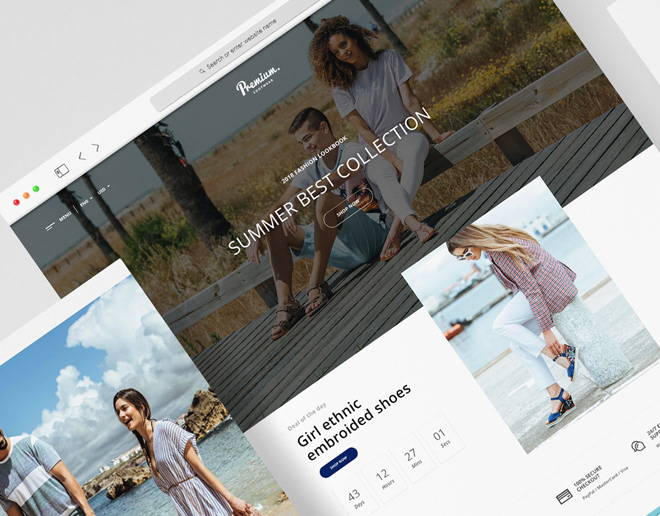The width and height of the screenshot is (660, 516).
Task: Click the blue SHOP NOW deal button
Action: (339, 463)
